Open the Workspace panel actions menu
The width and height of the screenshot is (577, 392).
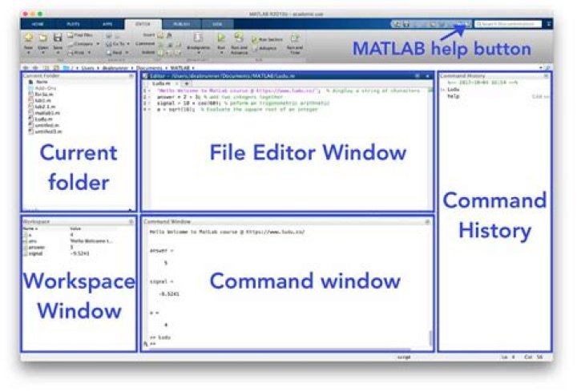(131, 221)
